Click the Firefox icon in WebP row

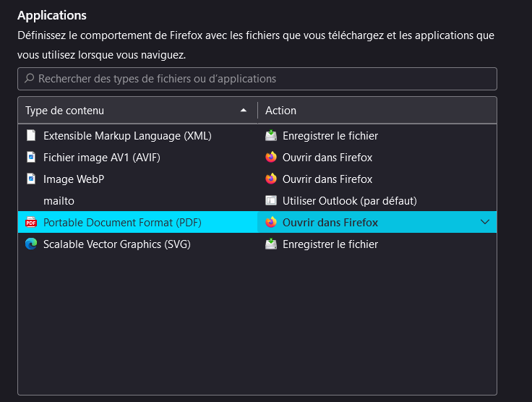(271, 179)
